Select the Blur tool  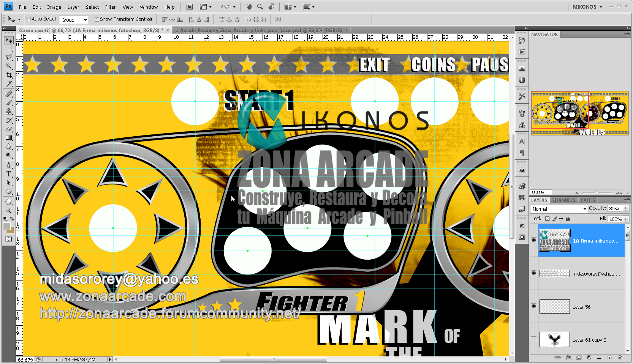9,146
